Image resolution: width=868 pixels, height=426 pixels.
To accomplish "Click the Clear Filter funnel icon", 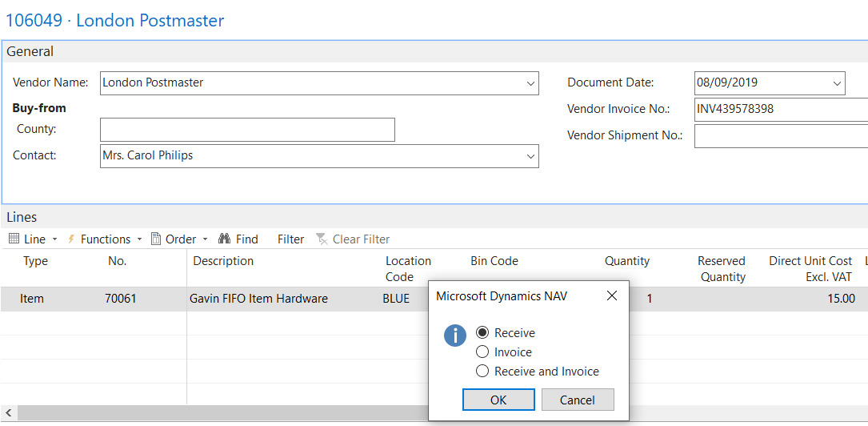I will coord(322,239).
